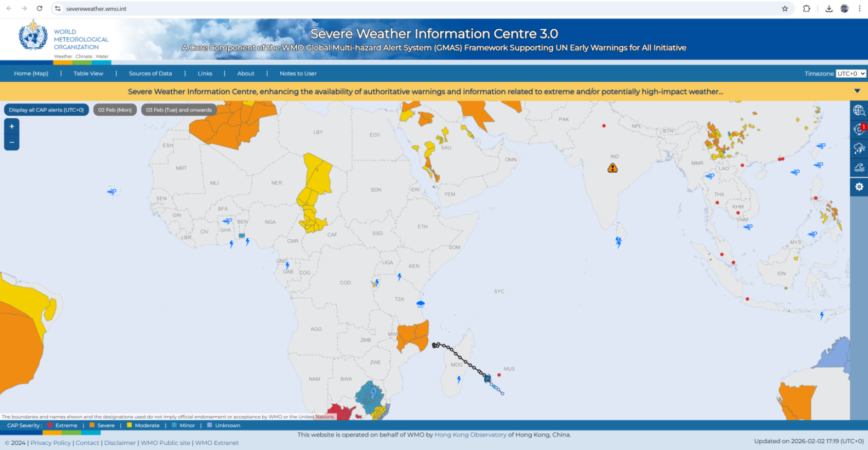The height and width of the screenshot is (450, 868).
Task: Click the rain cloud icon off Tanzania
Action: pos(421,304)
